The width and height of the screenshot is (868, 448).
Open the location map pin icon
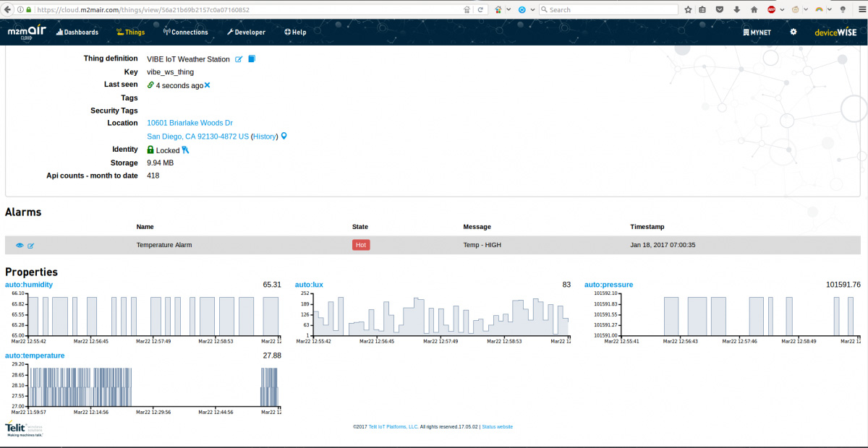pyautogui.click(x=284, y=136)
